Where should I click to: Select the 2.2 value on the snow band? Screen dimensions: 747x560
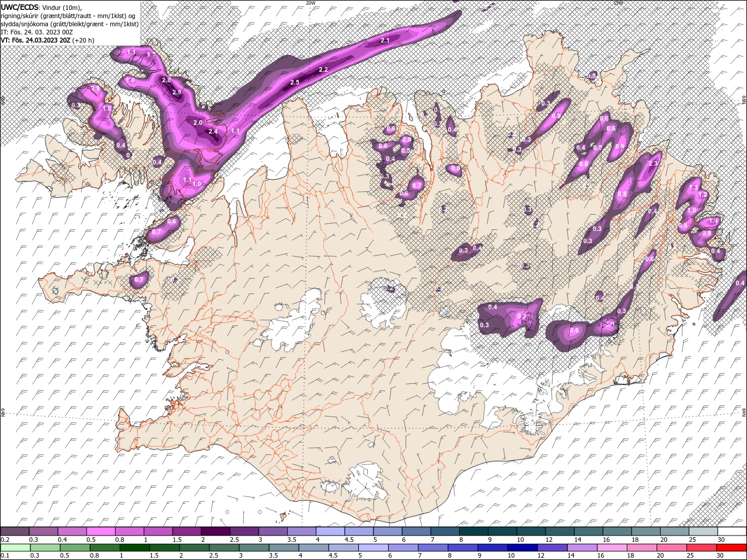pyautogui.click(x=323, y=69)
